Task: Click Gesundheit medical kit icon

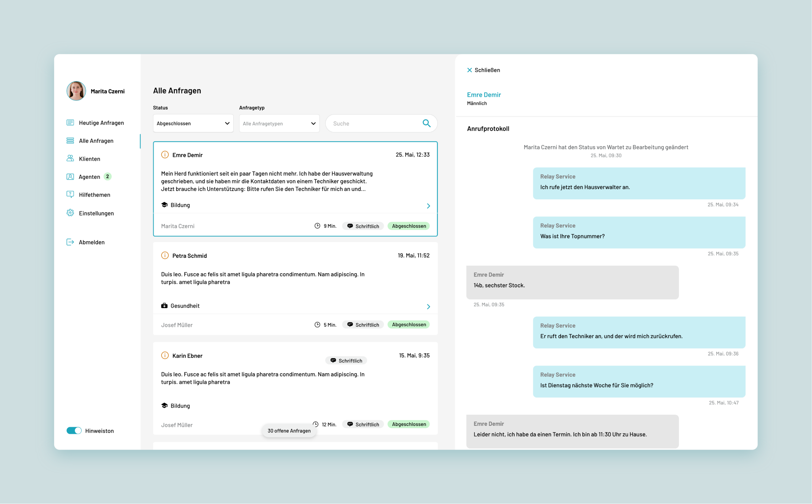Action: pos(164,305)
